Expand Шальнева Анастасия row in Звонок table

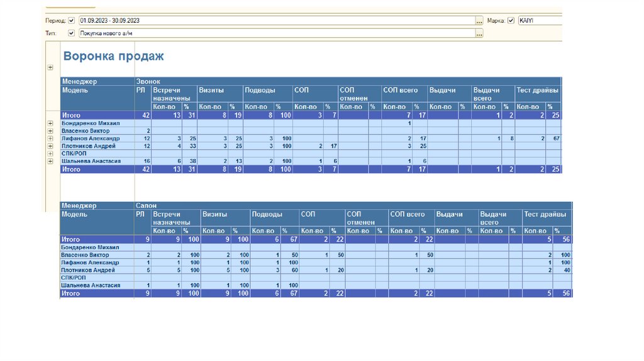(x=50, y=161)
